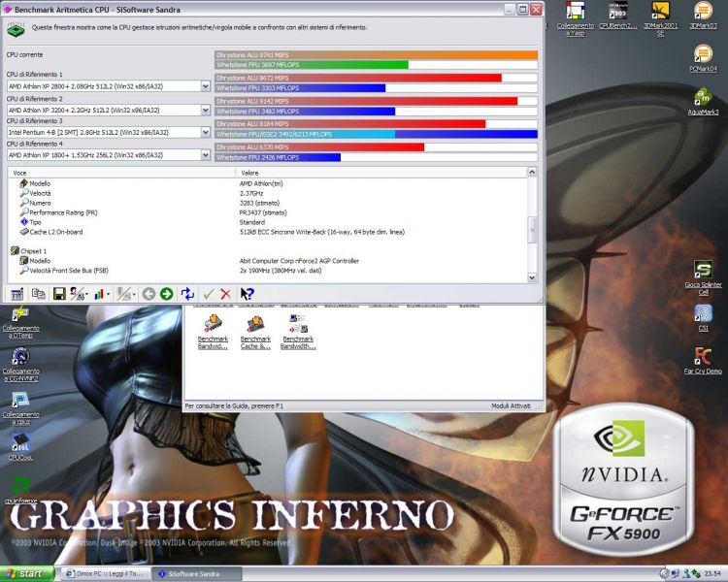Click the green forward arrow icon
The width and height of the screenshot is (728, 582).
166,294
